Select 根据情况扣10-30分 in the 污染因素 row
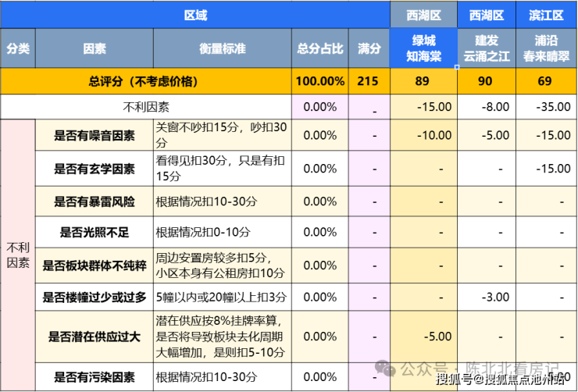This screenshot has height=392, width=578. (x=223, y=377)
